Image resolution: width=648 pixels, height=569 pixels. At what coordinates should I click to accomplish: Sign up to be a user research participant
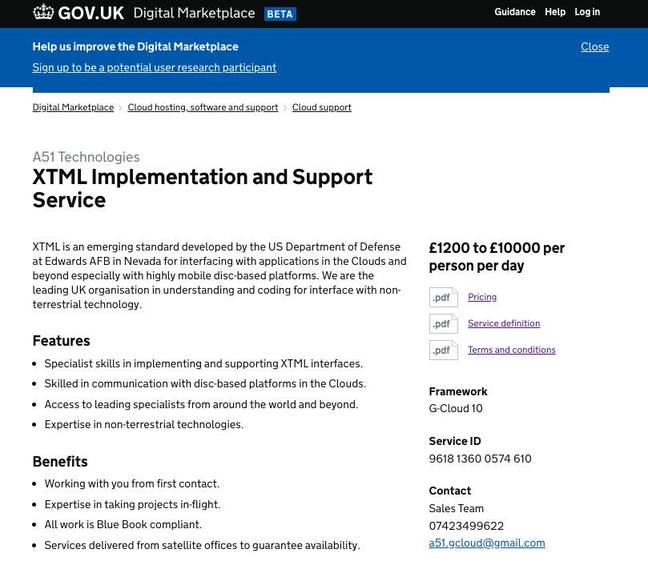154,67
